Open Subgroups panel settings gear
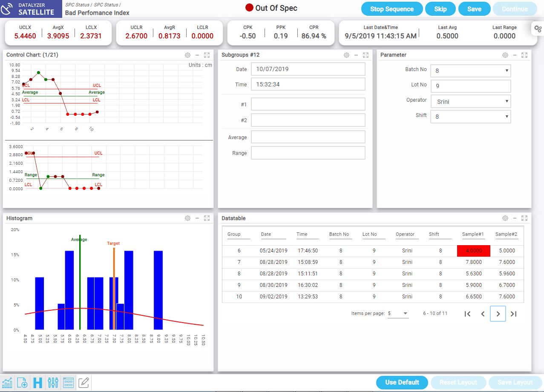This screenshot has height=392, width=544. [346, 55]
